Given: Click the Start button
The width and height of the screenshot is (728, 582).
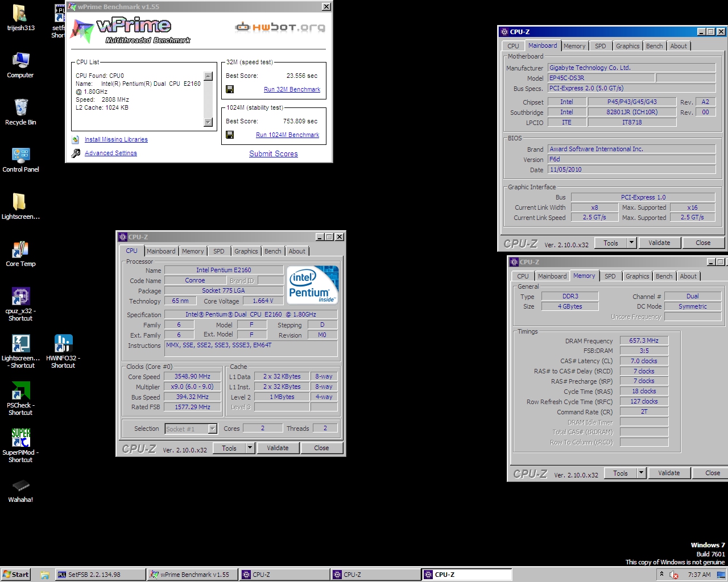Looking at the screenshot, I should point(15,575).
